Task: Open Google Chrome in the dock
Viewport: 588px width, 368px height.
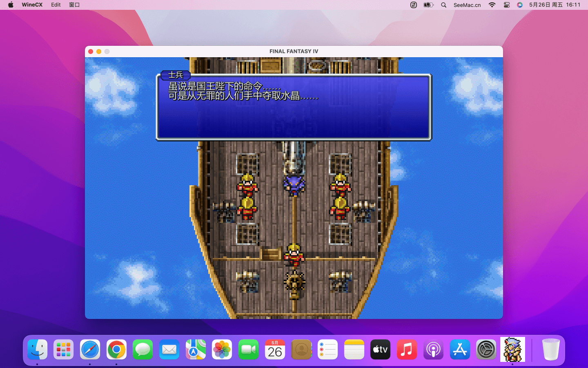Action: click(x=116, y=350)
